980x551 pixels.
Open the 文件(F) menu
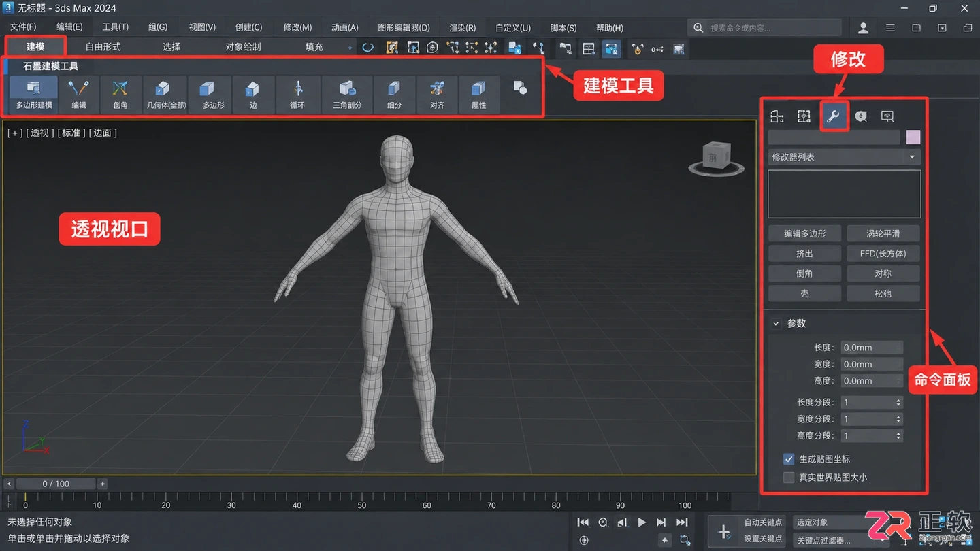(x=23, y=27)
